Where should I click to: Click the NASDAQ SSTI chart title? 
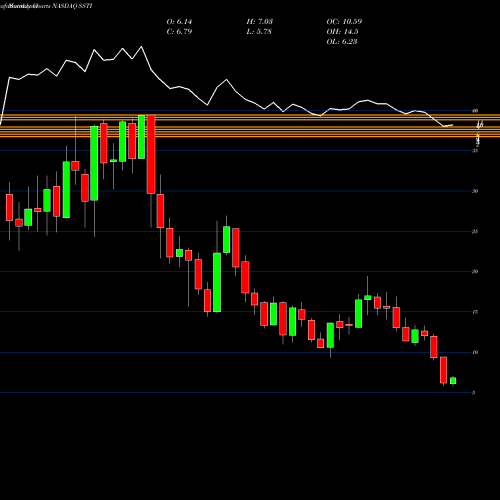[x=47, y=6]
